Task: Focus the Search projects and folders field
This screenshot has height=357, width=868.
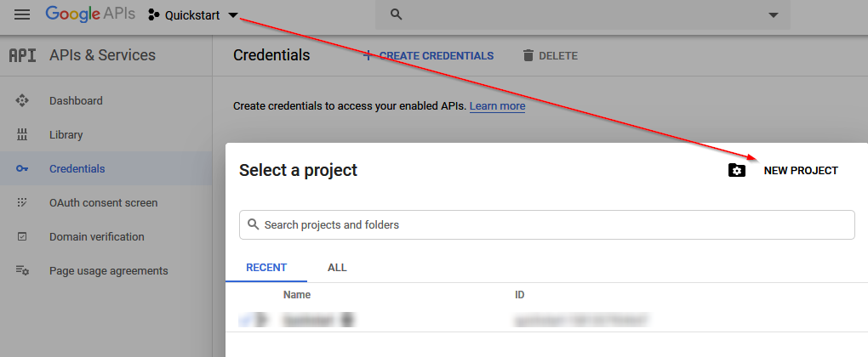Action: (x=547, y=225)
